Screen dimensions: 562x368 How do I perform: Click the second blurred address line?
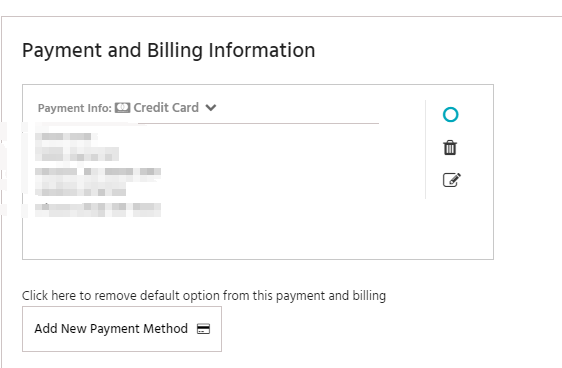click(77, 154)
